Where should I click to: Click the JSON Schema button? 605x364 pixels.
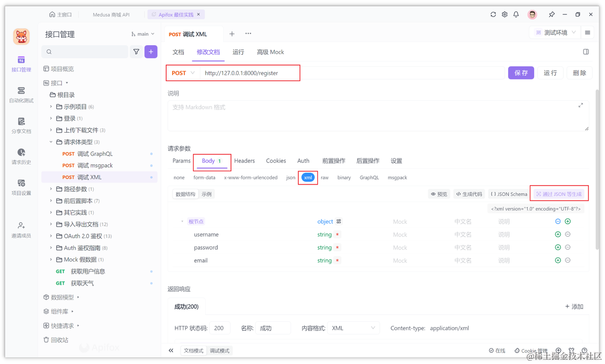point(509,194)
